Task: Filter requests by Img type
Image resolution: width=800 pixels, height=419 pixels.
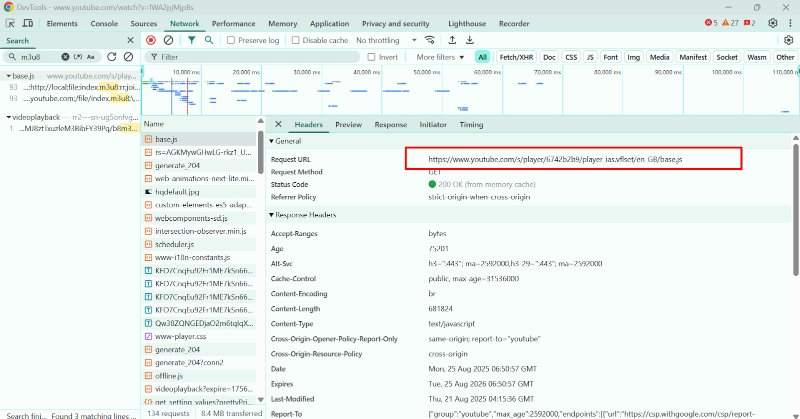Action: pos(634,57)
